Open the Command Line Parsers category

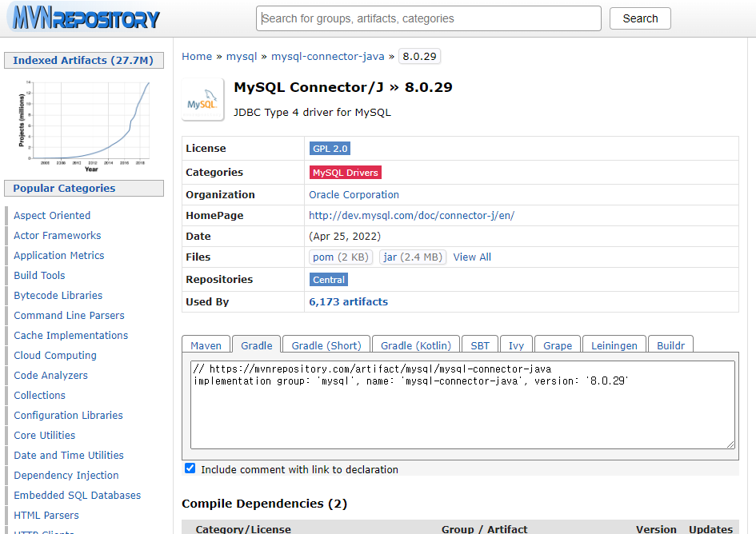point(69,315)
